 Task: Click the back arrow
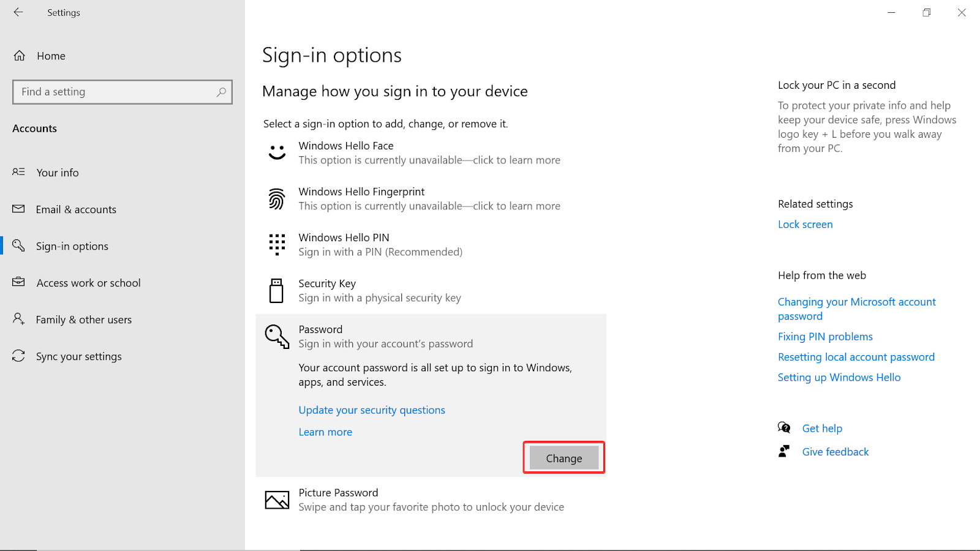click(x=18, y=12)
